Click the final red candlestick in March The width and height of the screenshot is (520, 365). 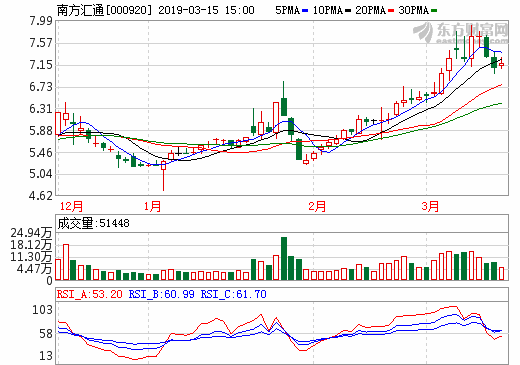pyautogui.click(x=501, y=63)
